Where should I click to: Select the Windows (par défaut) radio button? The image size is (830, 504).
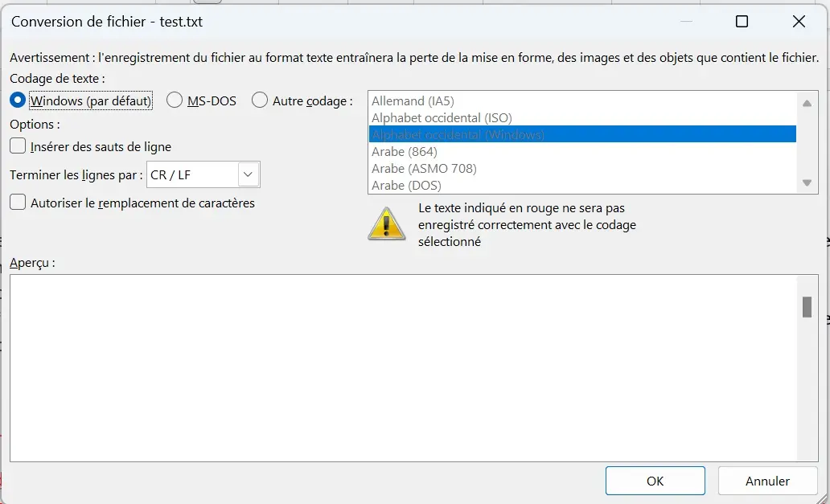(16, 100)
